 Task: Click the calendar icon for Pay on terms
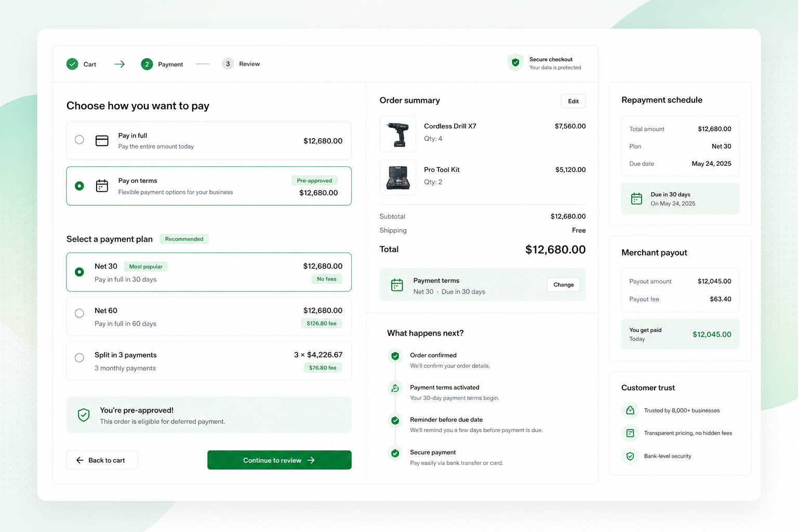[x=102, y=185]
